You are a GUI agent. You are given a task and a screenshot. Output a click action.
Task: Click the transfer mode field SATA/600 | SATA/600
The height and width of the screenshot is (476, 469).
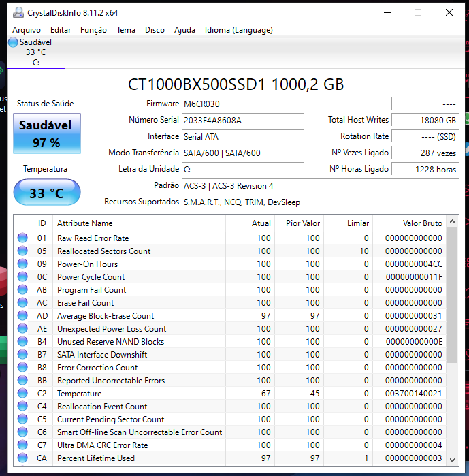point(243,153)
